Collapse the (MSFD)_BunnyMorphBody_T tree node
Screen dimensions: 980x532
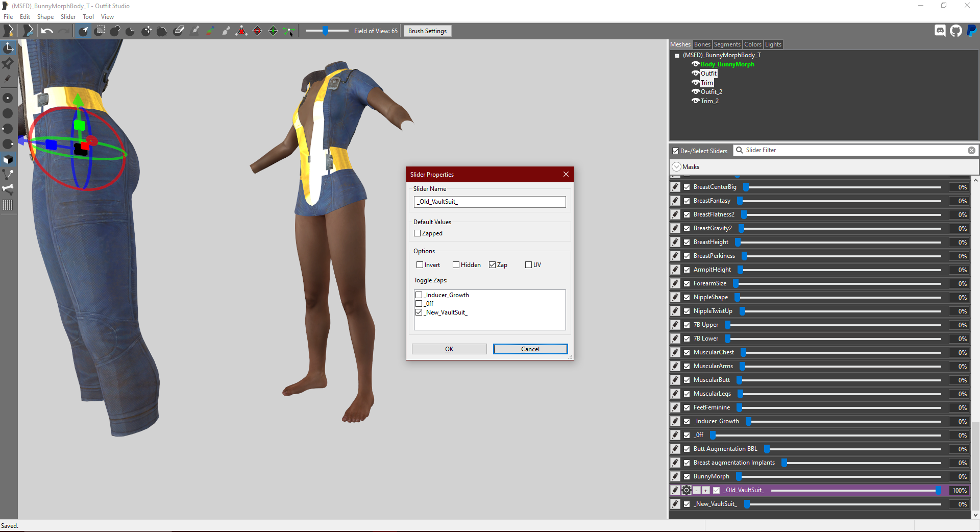tap(677, 56)
